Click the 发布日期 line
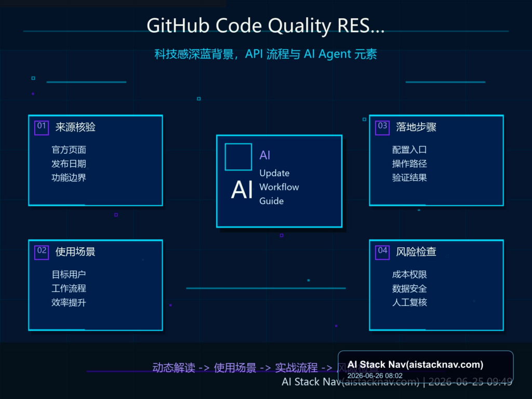 tap(69, 164)
